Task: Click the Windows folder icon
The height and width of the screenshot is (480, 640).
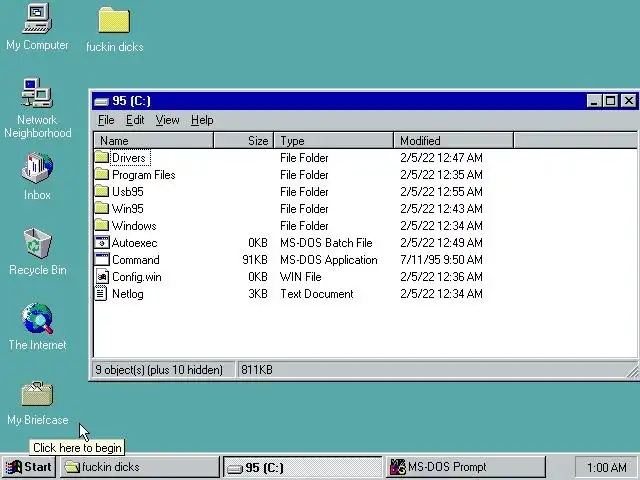Action: coord(102,226)
